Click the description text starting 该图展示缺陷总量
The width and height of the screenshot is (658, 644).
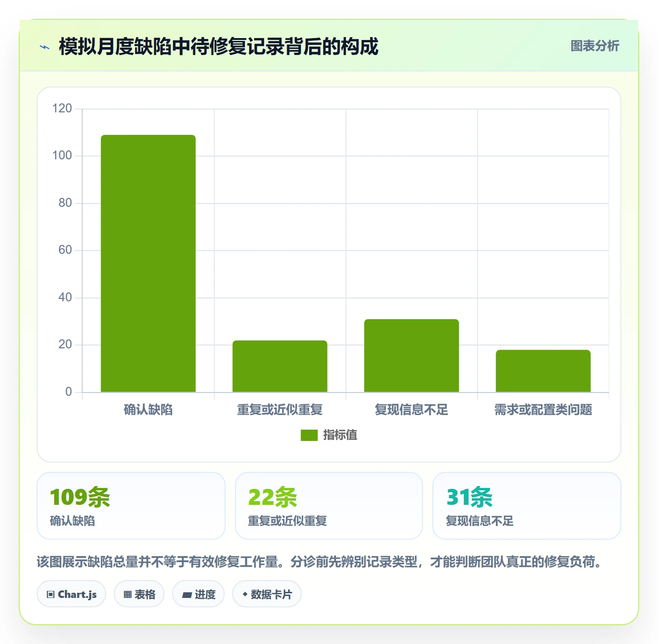pyautogui.click(x=320, y=562)
